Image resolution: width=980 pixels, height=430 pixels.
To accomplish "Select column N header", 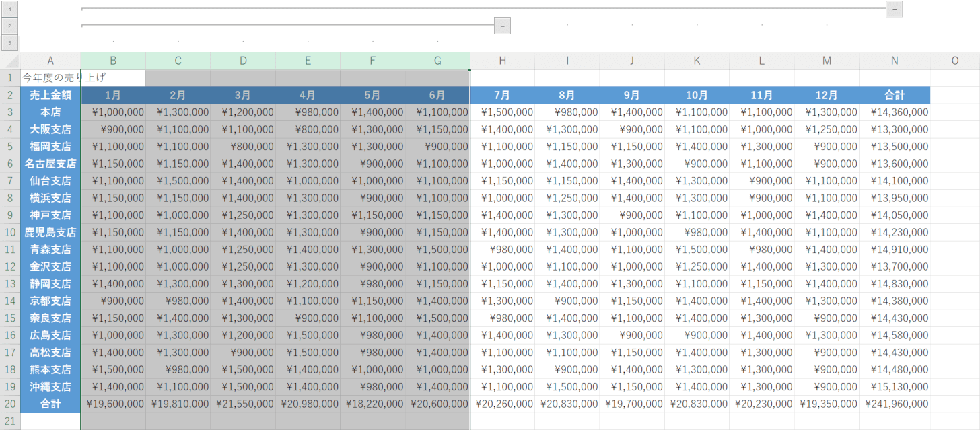I will [895, 61].
